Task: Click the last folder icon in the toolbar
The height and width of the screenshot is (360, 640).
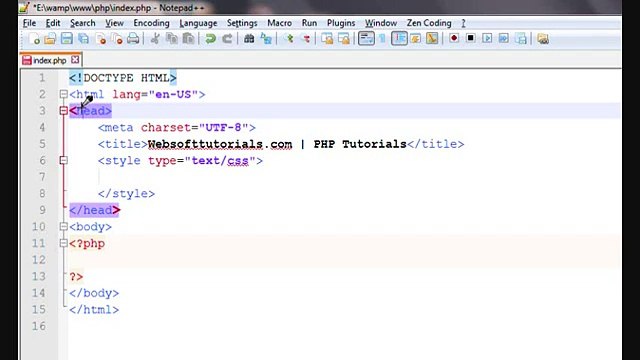Action: tap(542, 39)
